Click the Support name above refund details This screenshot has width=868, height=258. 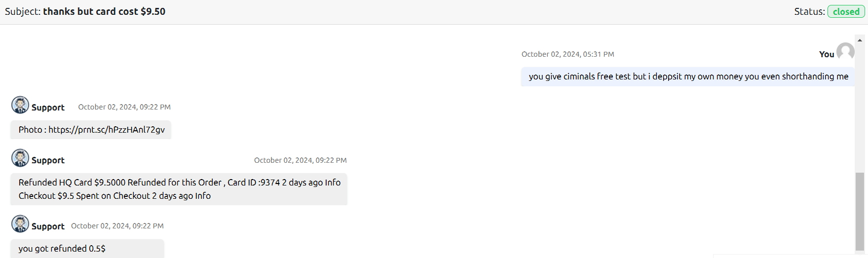tap(48, 160)
